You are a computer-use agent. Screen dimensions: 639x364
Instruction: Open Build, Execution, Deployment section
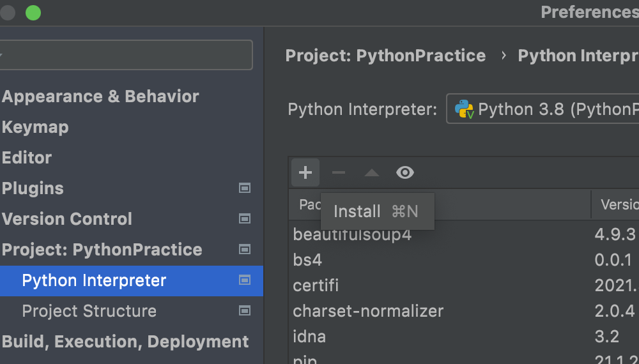[125, 342]
